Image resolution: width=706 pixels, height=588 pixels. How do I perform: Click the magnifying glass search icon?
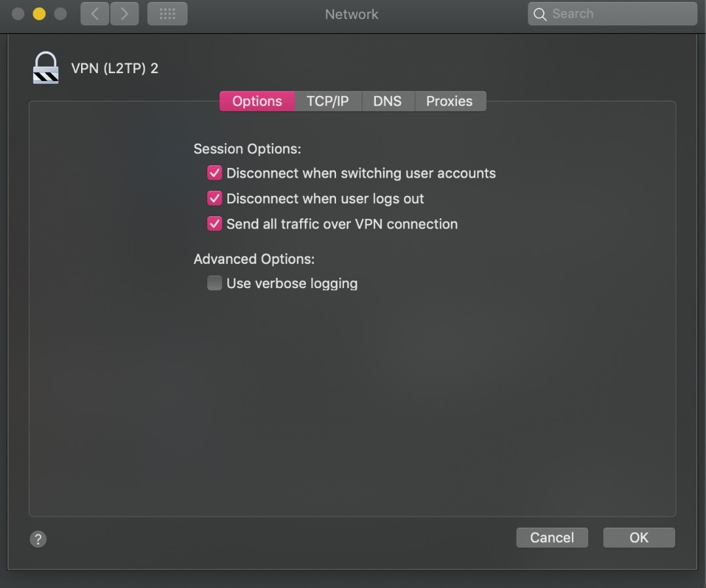coord(540,14)
